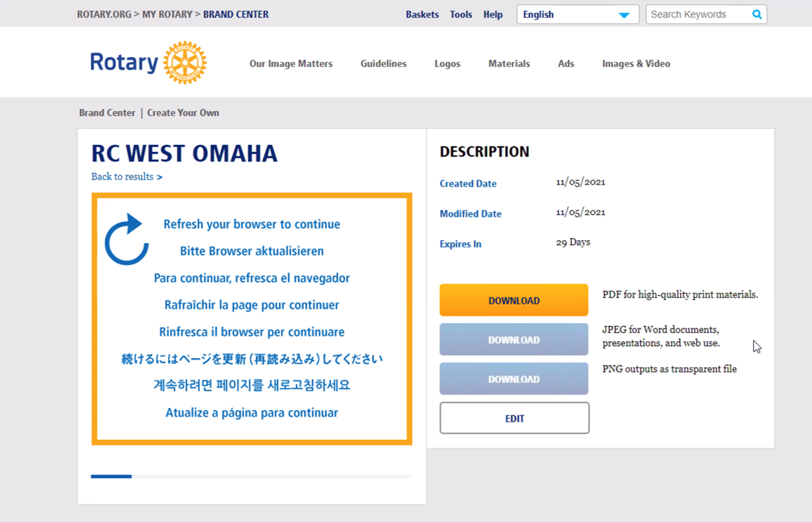
Task: Open the Help link
Action: 493,14
